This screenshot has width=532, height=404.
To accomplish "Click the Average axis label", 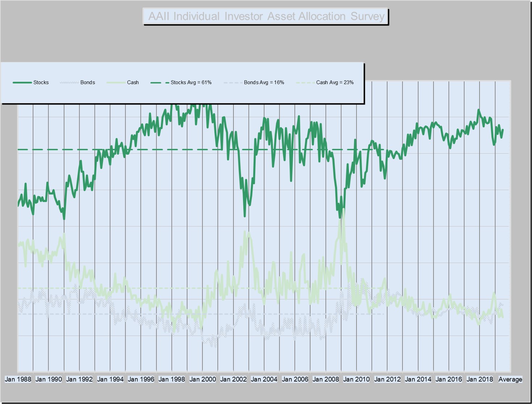I will point(510,379).
